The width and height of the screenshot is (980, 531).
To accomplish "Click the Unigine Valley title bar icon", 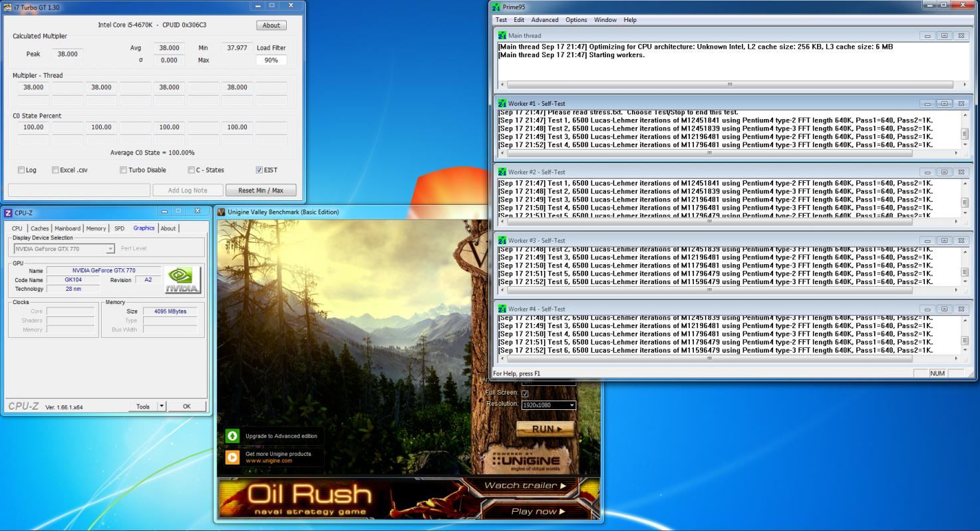I will pos(222,212).
